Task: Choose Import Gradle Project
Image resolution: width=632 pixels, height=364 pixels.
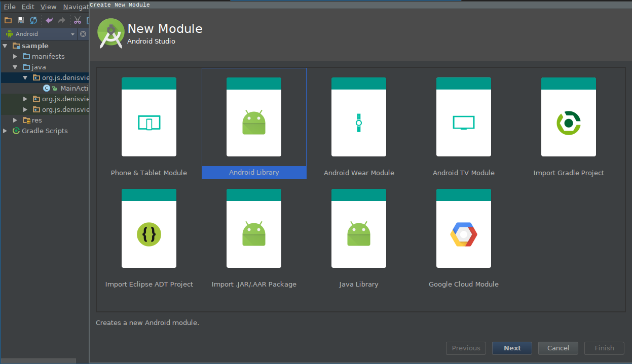Action: (x=568, y=122)
